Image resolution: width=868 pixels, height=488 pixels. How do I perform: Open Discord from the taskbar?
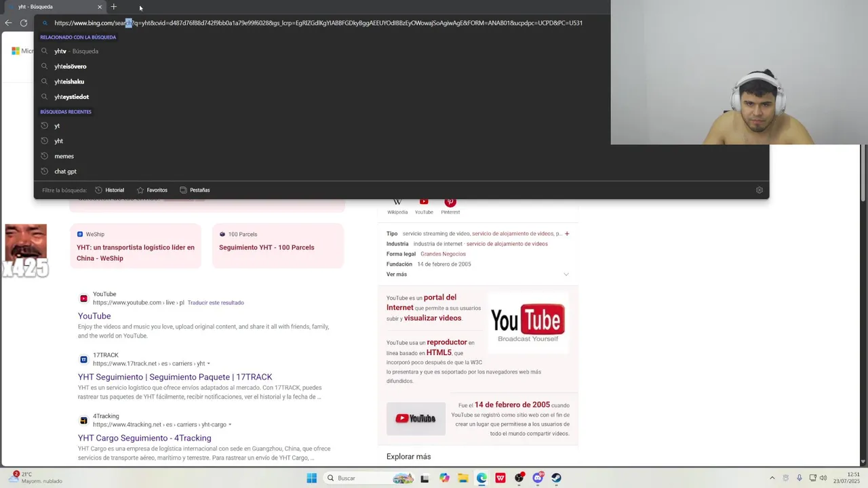(538, 478)
